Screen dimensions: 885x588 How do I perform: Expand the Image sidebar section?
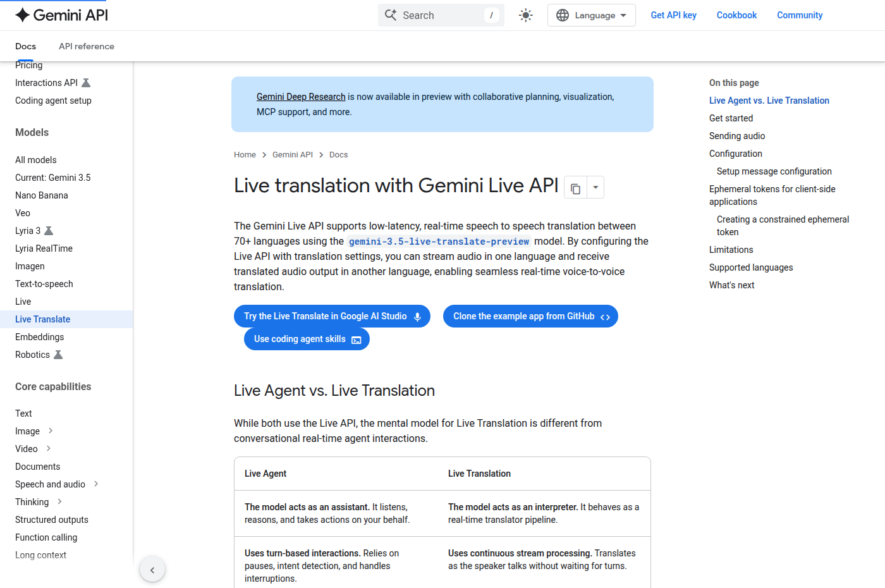click(x=51, y=431)
